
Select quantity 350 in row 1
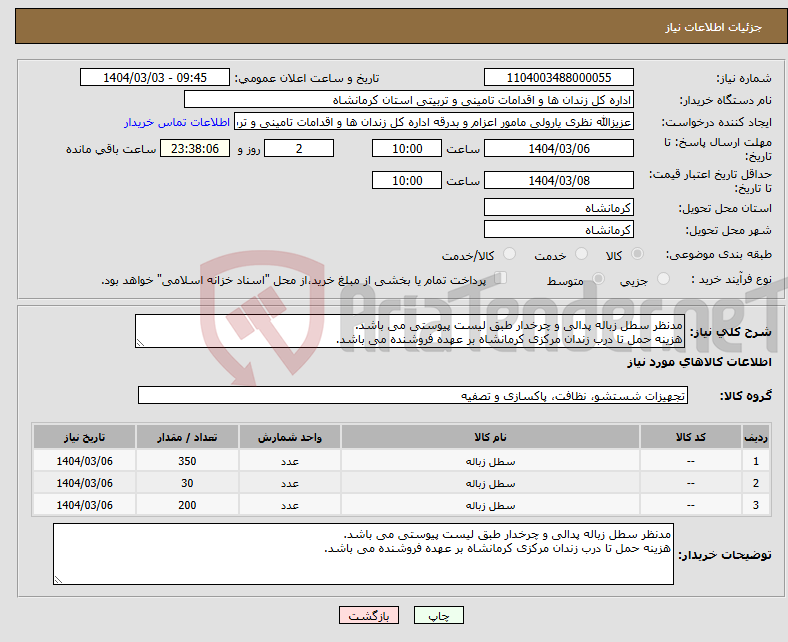187,461
